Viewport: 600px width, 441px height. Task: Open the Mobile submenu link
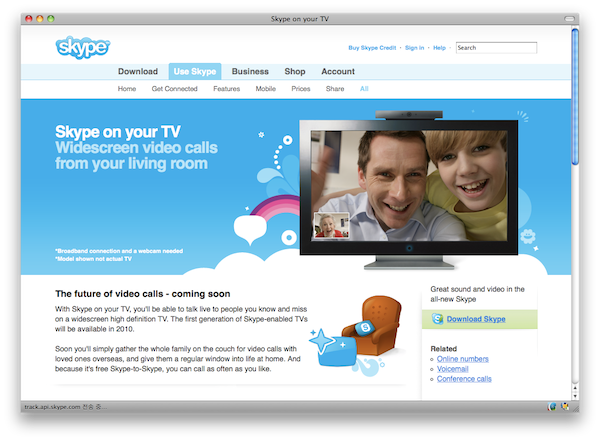click(266, 89)
